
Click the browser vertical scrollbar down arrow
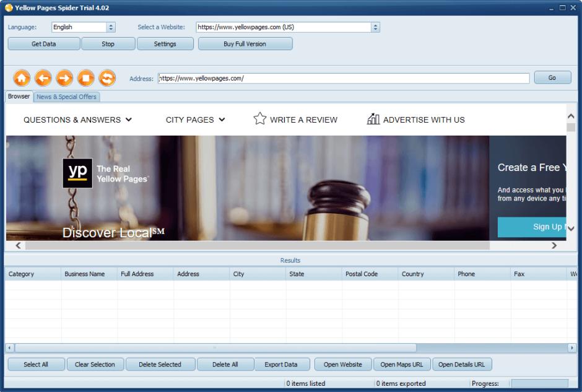[571, 229]
